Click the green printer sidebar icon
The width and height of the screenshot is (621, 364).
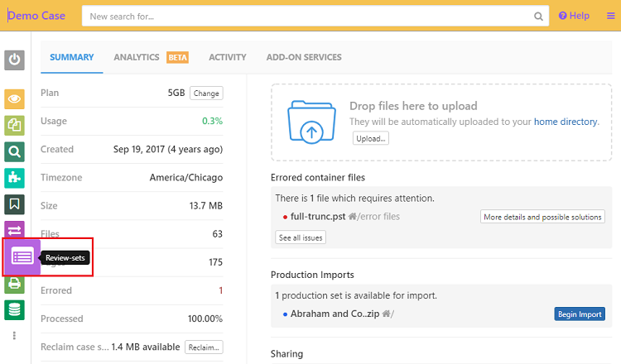click(15, 284)
